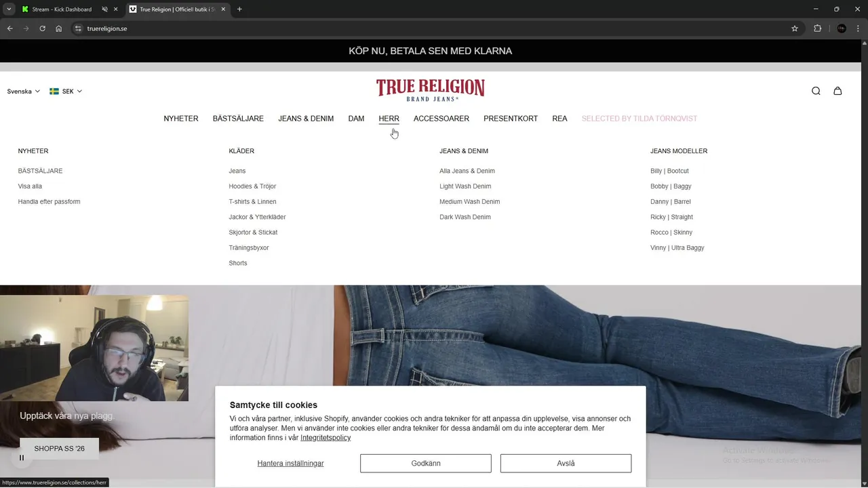
Task: Open the HERR nav menu
Action: [x=389, y=119]
